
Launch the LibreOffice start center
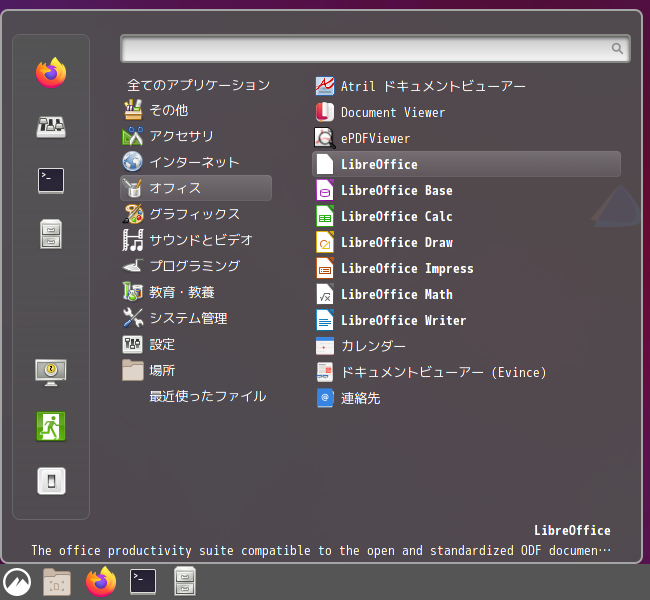466,164
